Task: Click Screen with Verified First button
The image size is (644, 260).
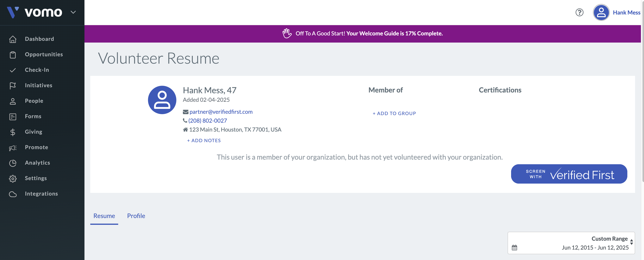Action: click(x=569, y=174)
